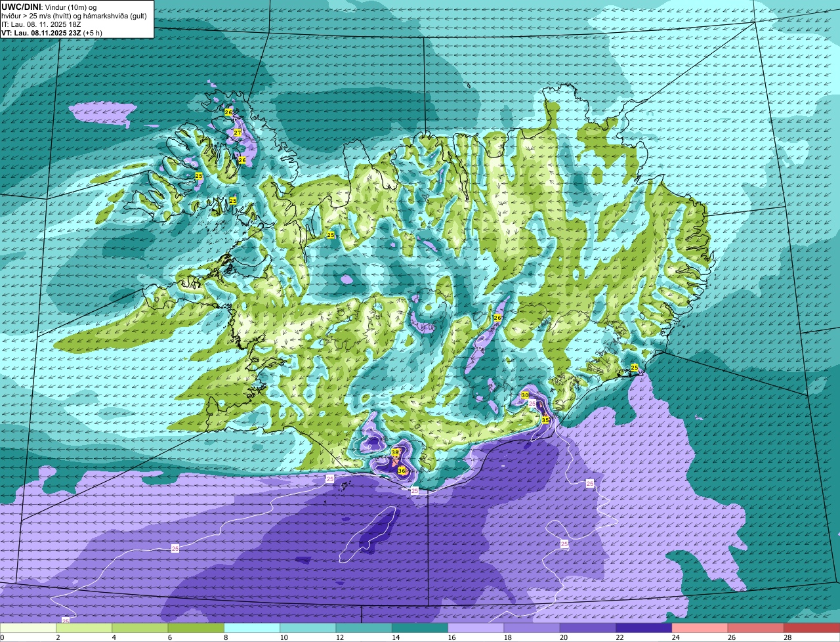This screenshot has width=840, height=642.
Task: Click the legend scale label "6"
Action: tap(169, 637)
